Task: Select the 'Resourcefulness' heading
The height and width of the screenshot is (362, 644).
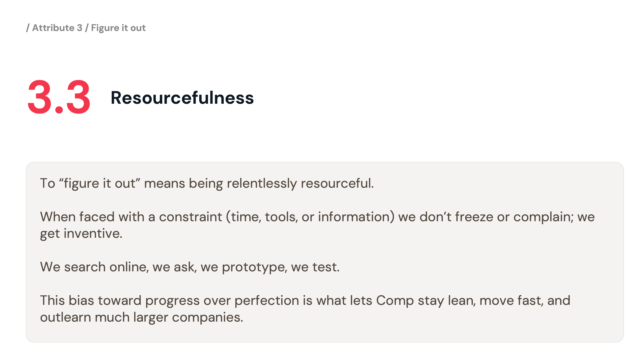Action: (x=182, y=98)
